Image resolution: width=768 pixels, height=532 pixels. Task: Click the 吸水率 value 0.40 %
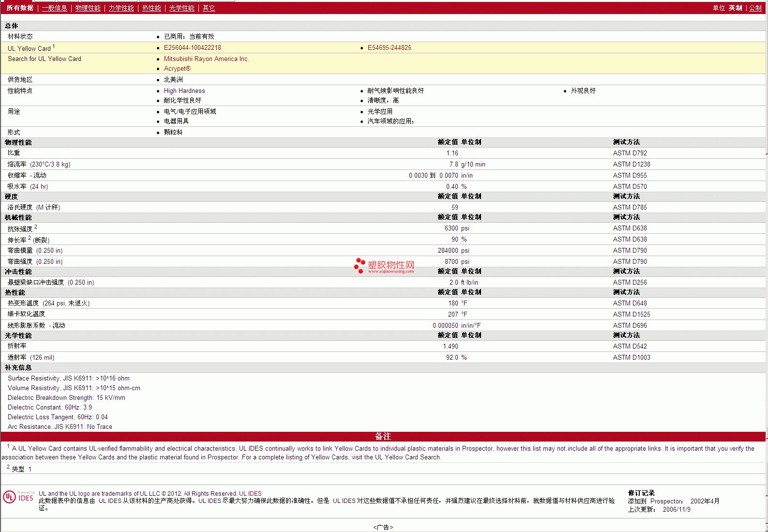(x=456, y=187)
